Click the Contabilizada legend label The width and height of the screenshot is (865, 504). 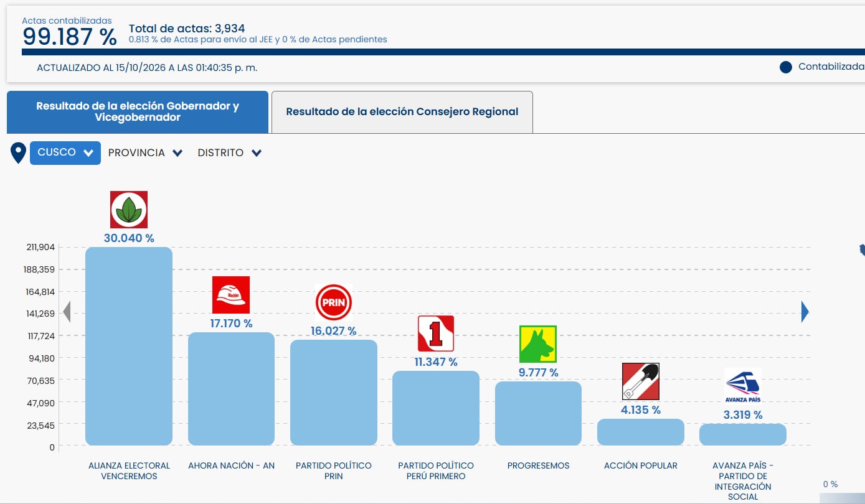pyautogui.click(x=831, y=67)
